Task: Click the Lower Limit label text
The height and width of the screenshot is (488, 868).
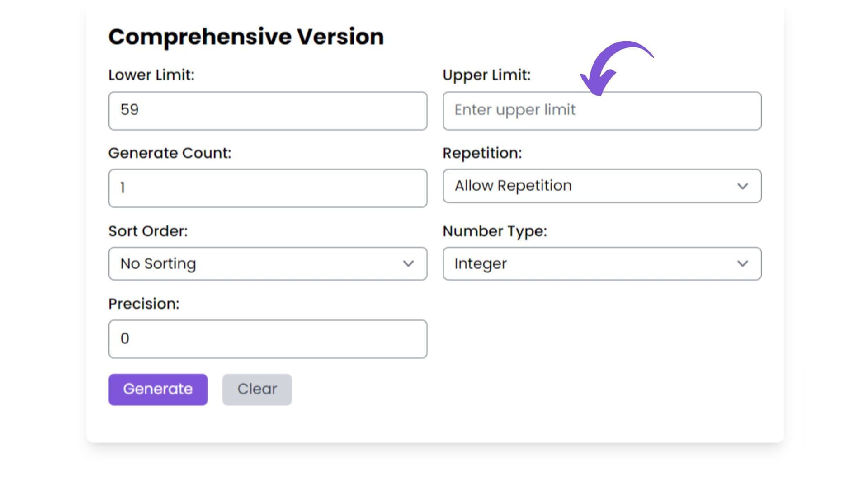Action: pos(151,75)
